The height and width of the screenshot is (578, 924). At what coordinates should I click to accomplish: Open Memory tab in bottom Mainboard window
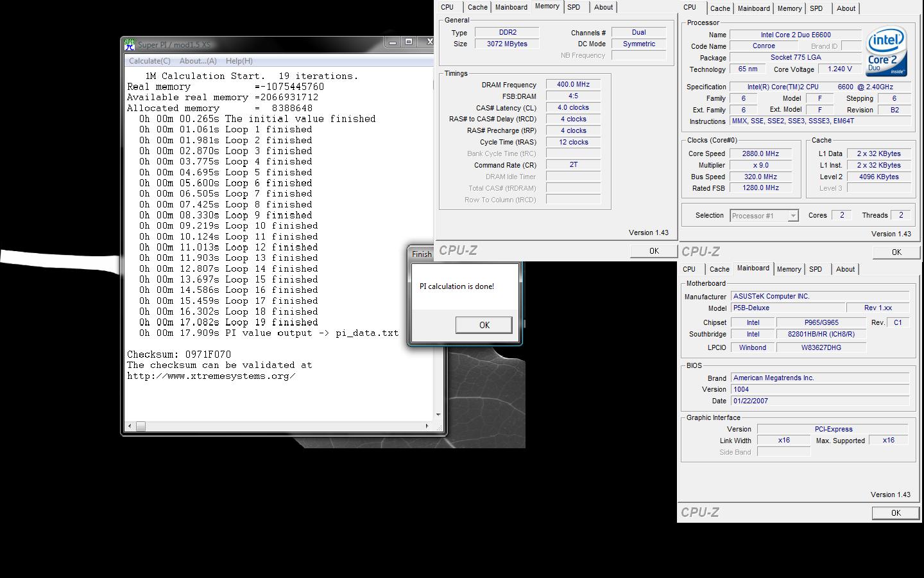(789, 269)
